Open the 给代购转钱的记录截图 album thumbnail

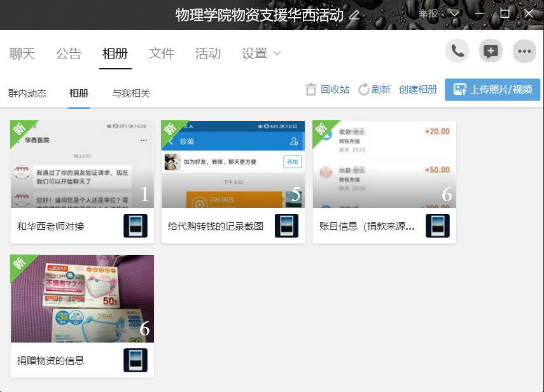[233, 164]
